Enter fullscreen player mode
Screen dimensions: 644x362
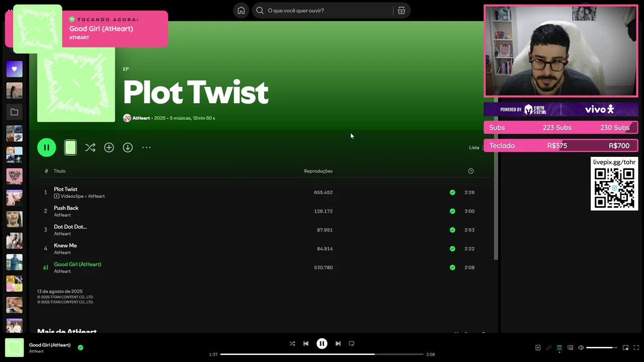point(636,347)
